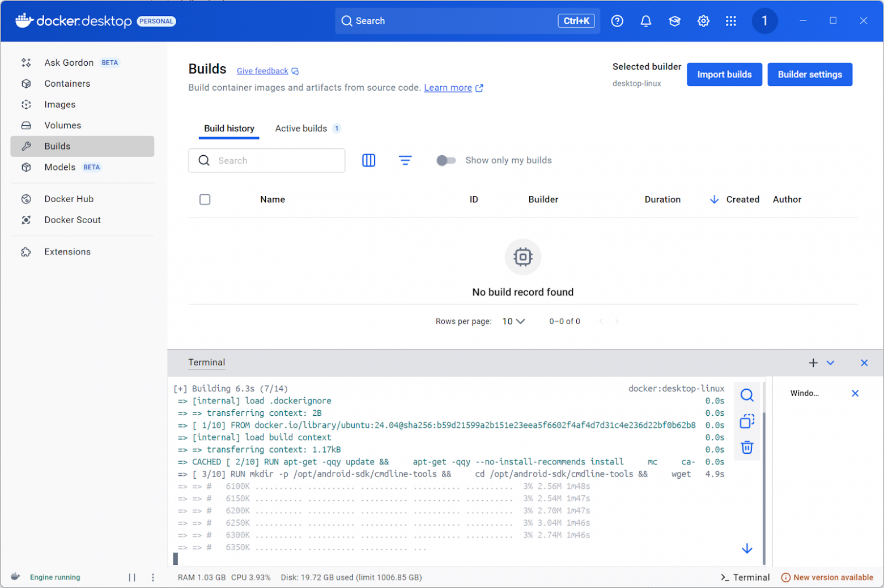This screenshot has width=884, height=588.
Task: Close the Windo... terminal session tab
Action: pyautogui.click(x=855, y=393)
